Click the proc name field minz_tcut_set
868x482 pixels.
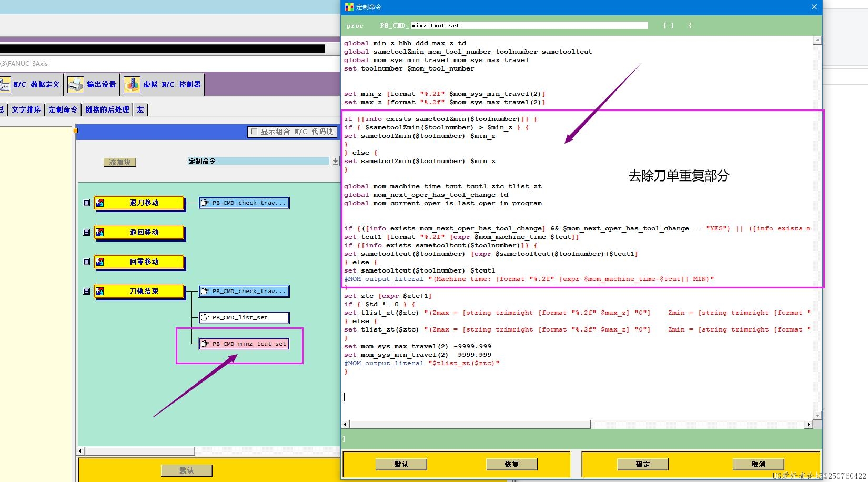(529, 25)
